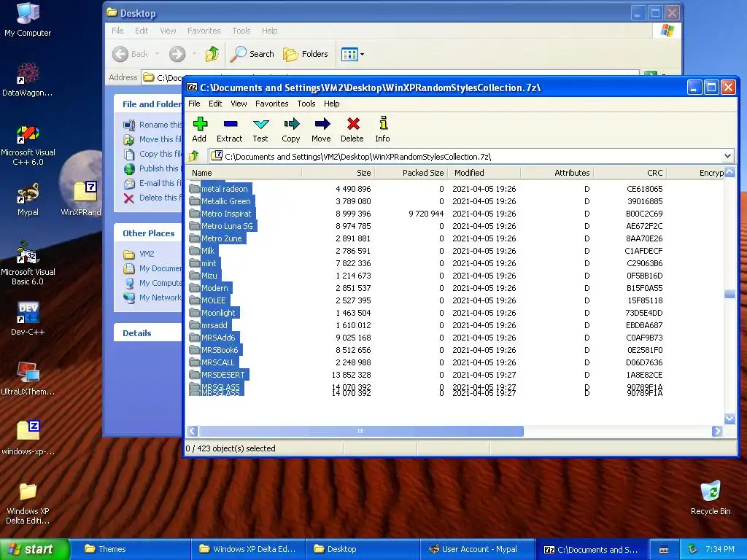Switch to Windows XP Delta Ed... taskbar button

[x=247, y=549]
